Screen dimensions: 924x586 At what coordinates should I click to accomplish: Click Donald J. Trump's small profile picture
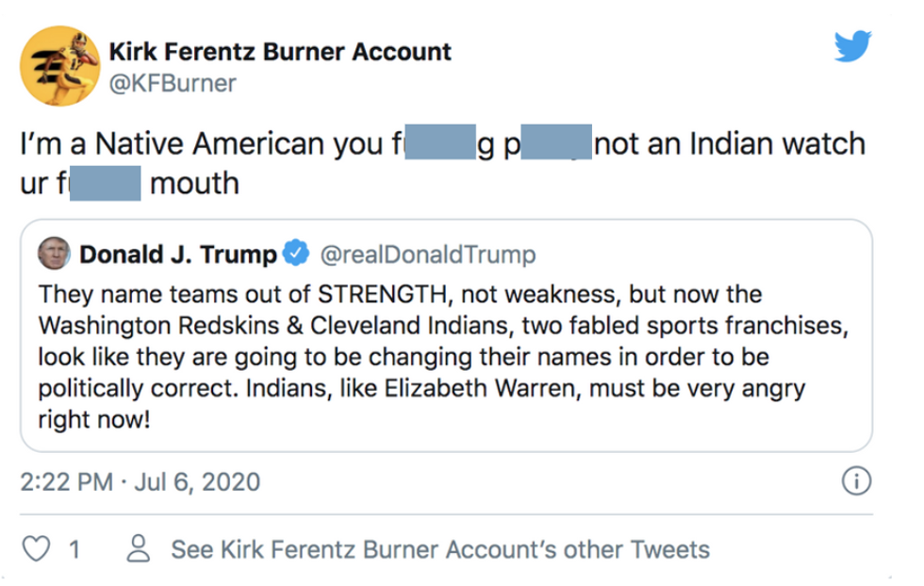(x=54, y=254)
